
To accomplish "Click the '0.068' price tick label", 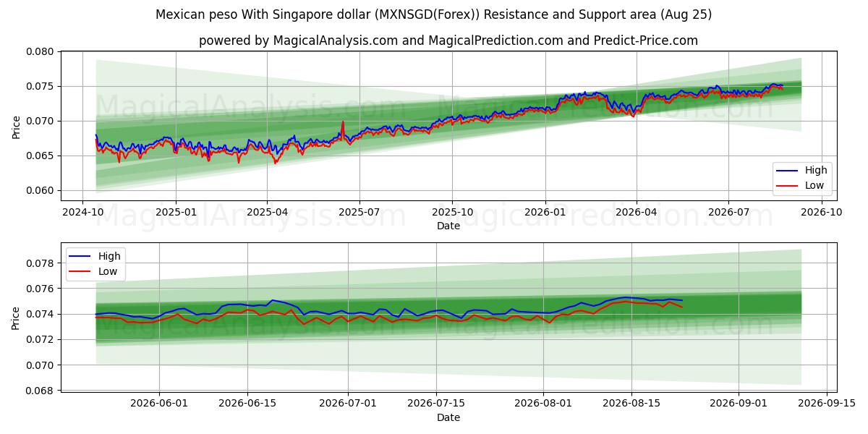I will [x=41, y=391].
